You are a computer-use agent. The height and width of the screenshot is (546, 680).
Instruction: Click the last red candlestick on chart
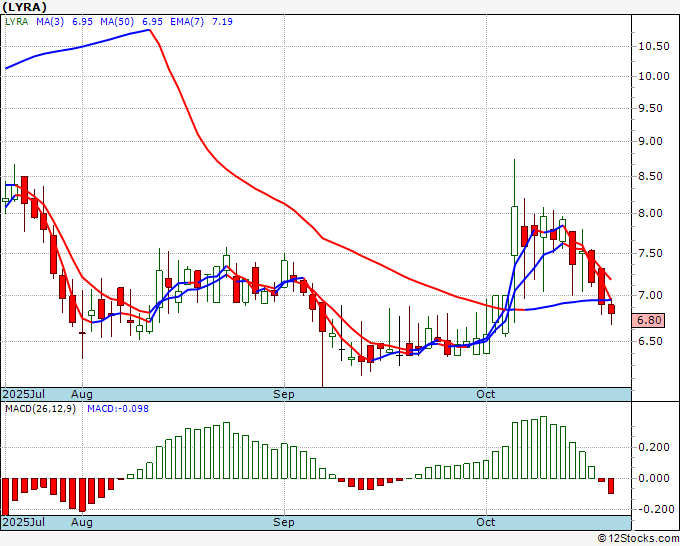(x=612, y=310)
